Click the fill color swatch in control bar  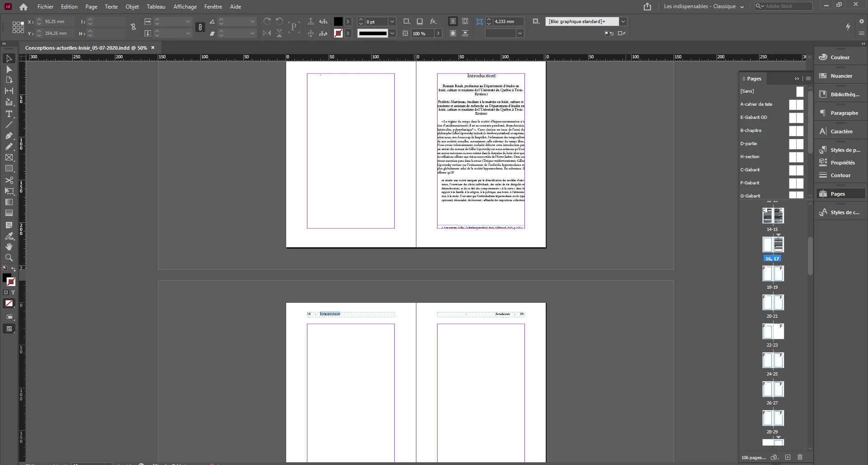coord(338,21)
